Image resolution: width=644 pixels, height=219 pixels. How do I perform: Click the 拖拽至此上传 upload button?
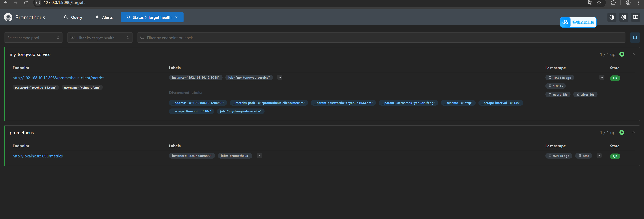coord(578,22)
